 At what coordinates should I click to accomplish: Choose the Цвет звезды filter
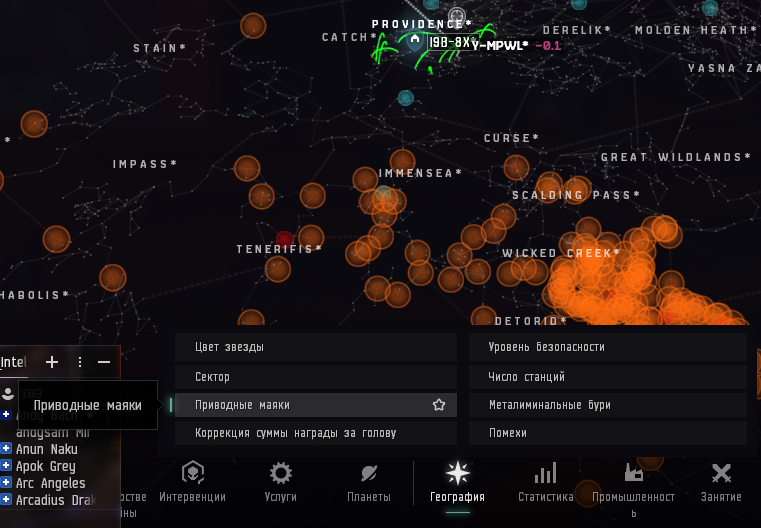[x=316, y=347]
